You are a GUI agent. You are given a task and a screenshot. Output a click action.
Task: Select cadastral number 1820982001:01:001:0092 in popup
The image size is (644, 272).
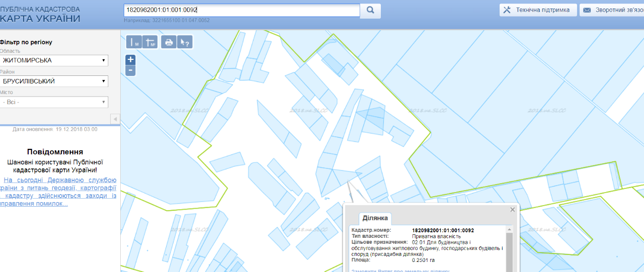pyautogui.click(x=443, y=230)
